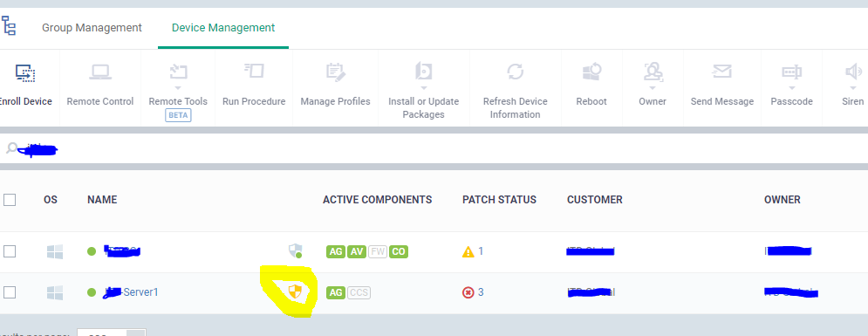Click the device tree hierarchy icon
The width and height of the screenshot is (868, 336).
(9, 26)
